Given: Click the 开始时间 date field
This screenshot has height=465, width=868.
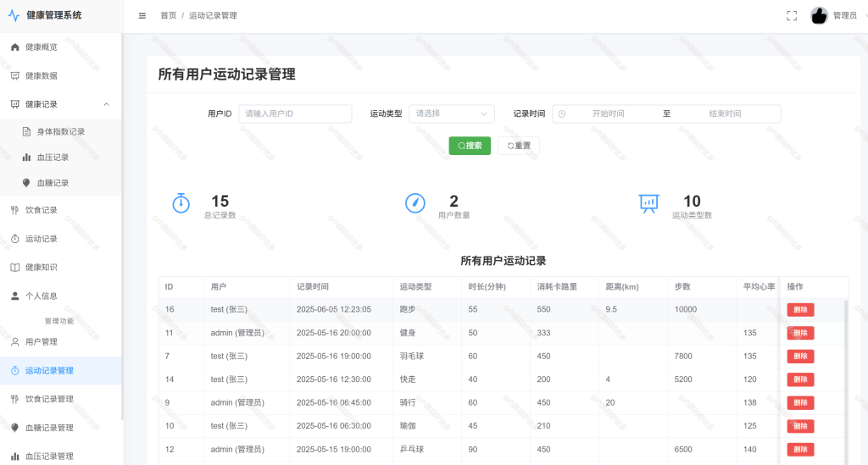Looking at the screenshot, I should click(609, 113).
